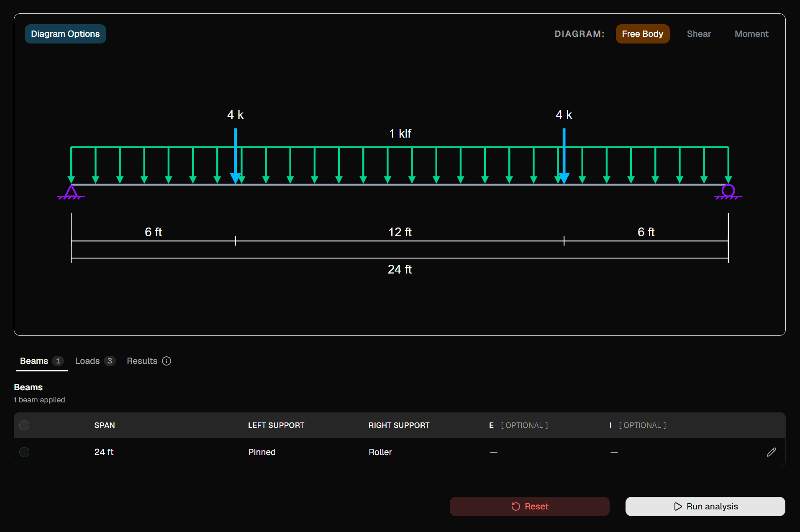This screenshot has width=800, height=532.
Task: Open the Results tab
Action: (149, 361)
